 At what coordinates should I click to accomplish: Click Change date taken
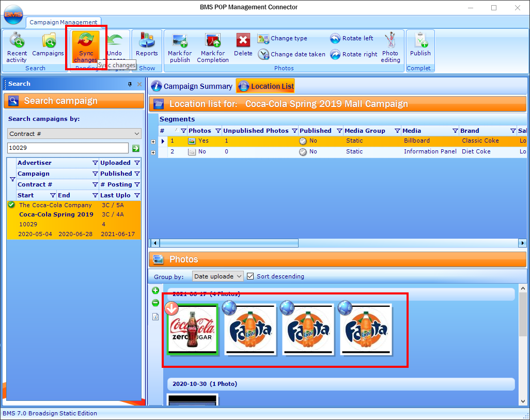tap(291, 54)
